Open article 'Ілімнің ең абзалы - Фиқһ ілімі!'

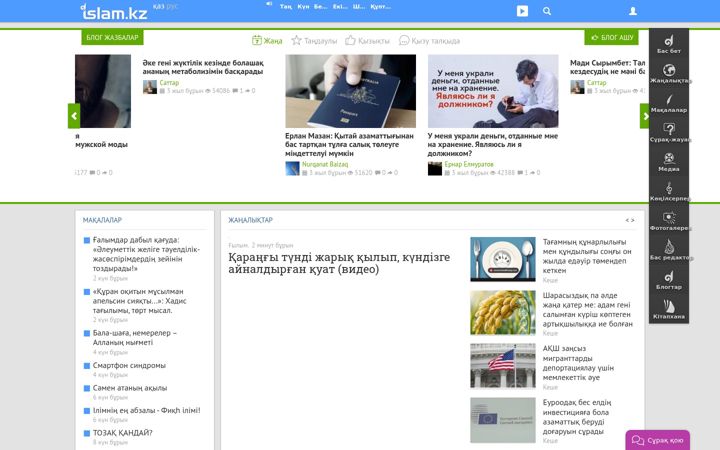(x=146, y=411)
